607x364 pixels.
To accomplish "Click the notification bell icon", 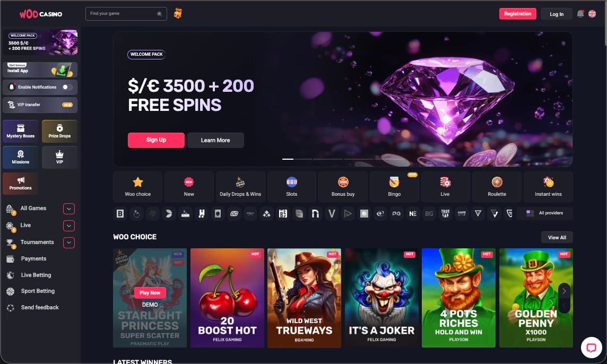I will [x=580, y=14].
